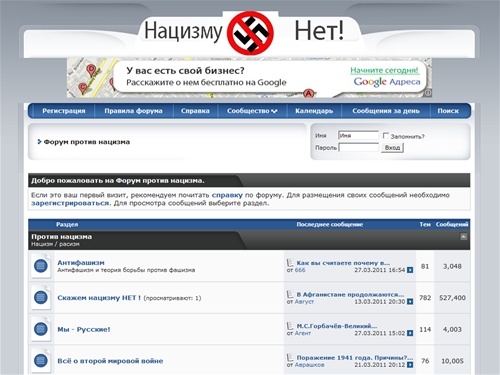Click the Вход login button

(x=392, y=148)
